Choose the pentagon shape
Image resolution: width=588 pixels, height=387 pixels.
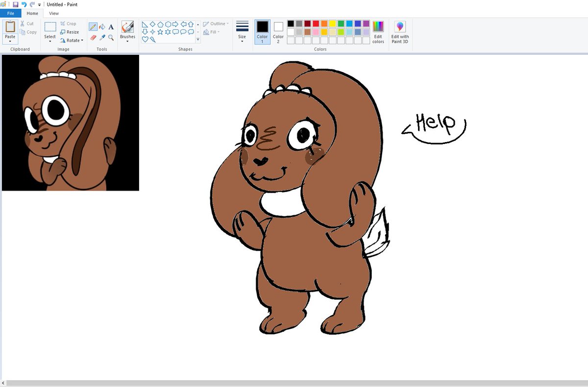(x=160, y=24)
